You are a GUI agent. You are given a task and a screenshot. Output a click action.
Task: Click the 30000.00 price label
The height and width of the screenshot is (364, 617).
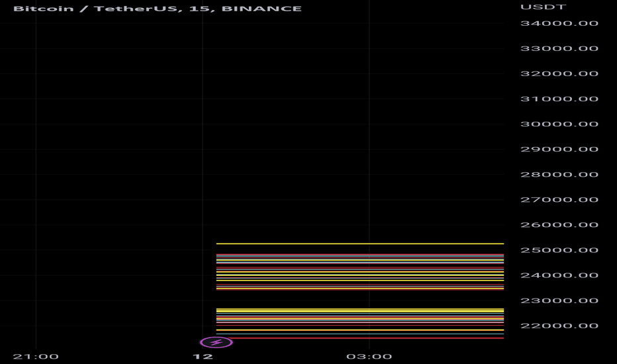point(559,124)
